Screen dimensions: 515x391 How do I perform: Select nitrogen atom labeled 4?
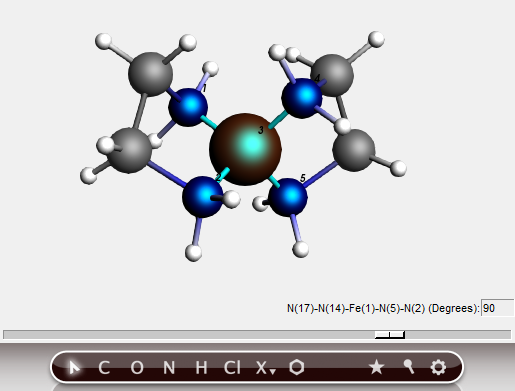tap(302, 98)
